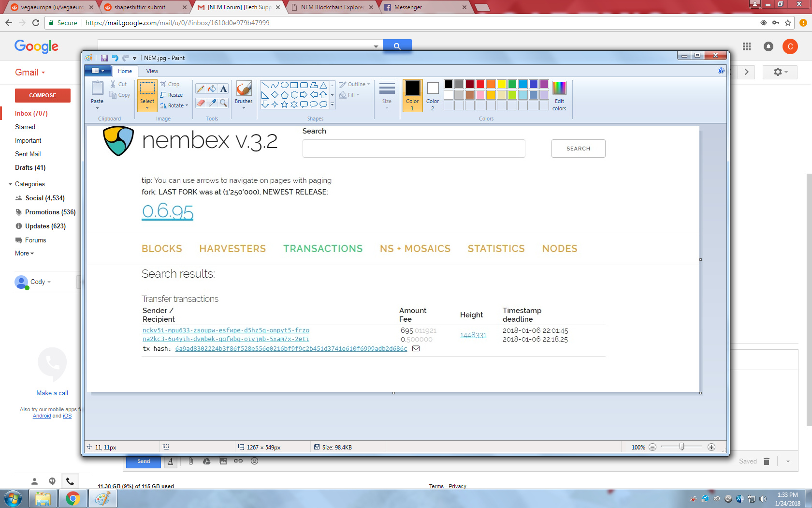Open the Select dropdown arrow in Paint
The height and width of the screenshot is (508, 812).
click(147, 108)
